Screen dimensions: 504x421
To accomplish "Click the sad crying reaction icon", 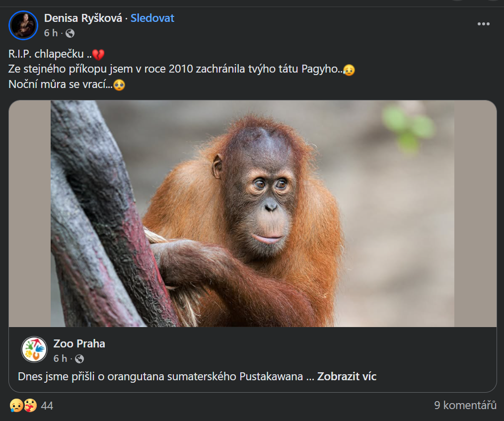I will [16, 406].
